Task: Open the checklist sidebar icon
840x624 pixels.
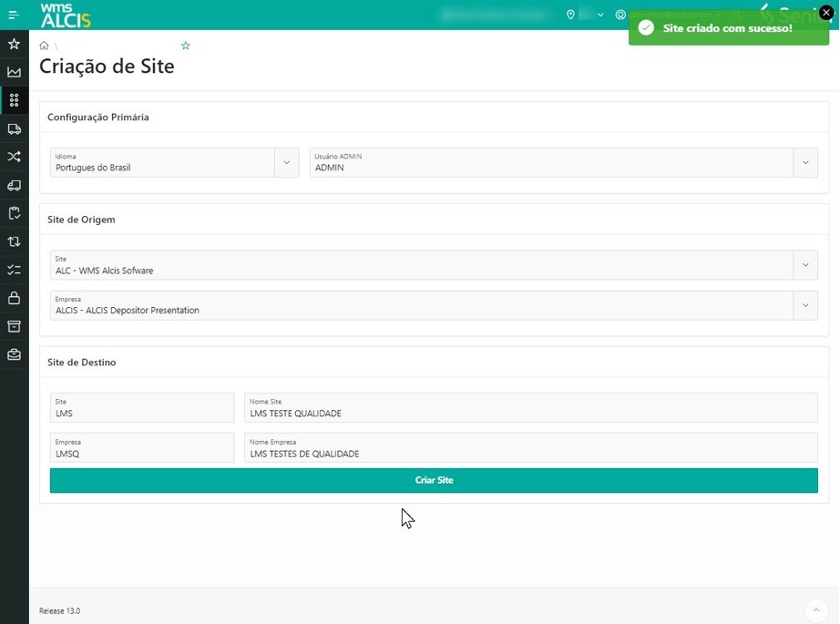Action: (x=14, y=270)
